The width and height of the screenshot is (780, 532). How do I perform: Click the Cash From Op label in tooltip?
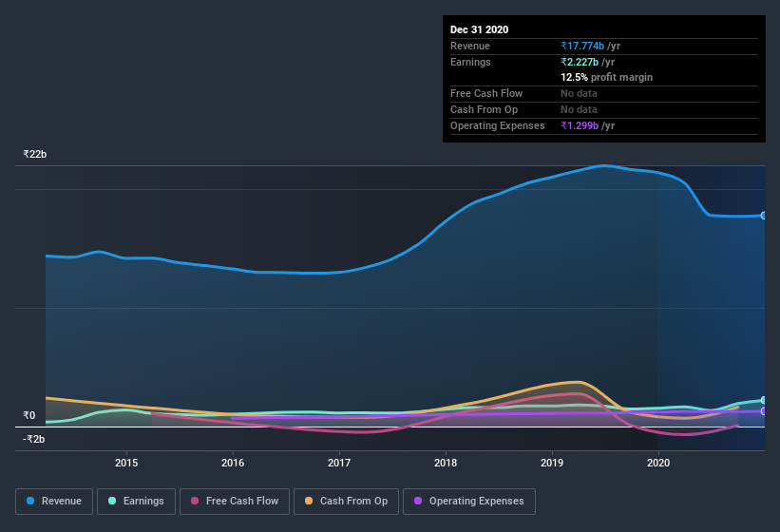point(484,109)
